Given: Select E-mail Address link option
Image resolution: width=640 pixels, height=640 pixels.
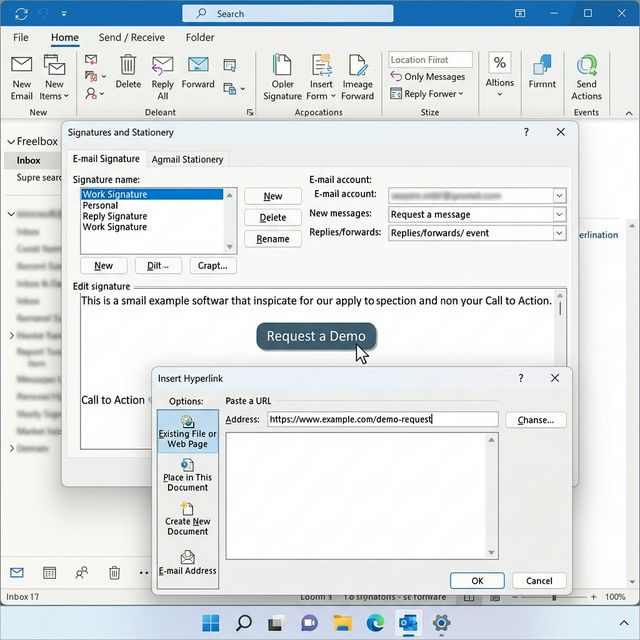Looking at the screenshot, I should click(188, 562).
